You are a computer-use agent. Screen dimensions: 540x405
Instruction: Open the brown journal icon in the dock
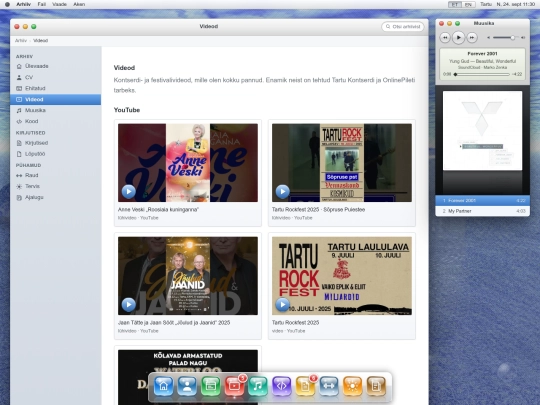point(376,386)
